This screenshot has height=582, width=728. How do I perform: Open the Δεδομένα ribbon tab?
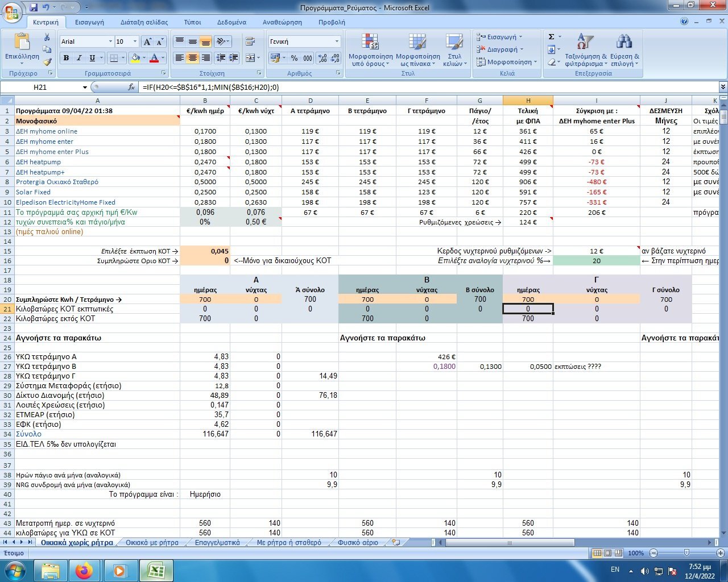pos(231,22)
